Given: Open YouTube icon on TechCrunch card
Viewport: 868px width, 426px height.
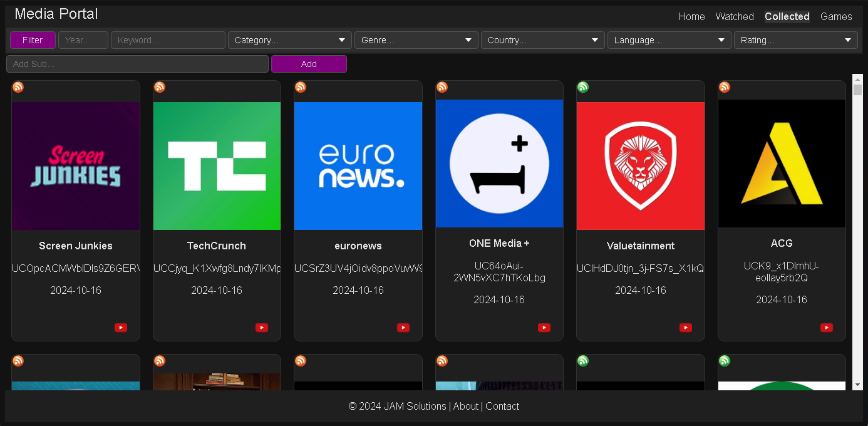Looking at the screenshot, I should (262, 328).
